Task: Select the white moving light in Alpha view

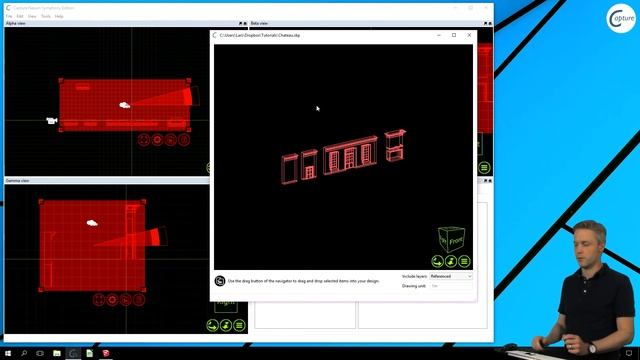Action: tap(125, 106)
